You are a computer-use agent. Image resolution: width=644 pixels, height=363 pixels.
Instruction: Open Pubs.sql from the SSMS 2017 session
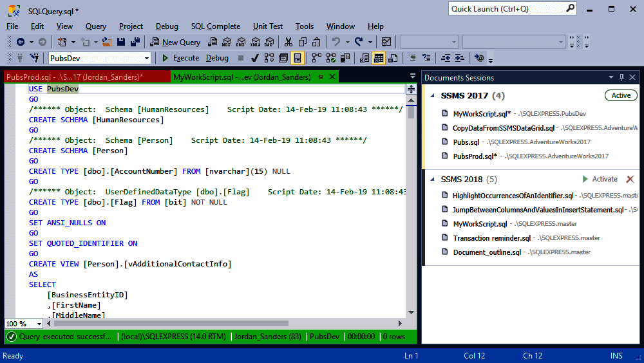[x=466, y=142]
